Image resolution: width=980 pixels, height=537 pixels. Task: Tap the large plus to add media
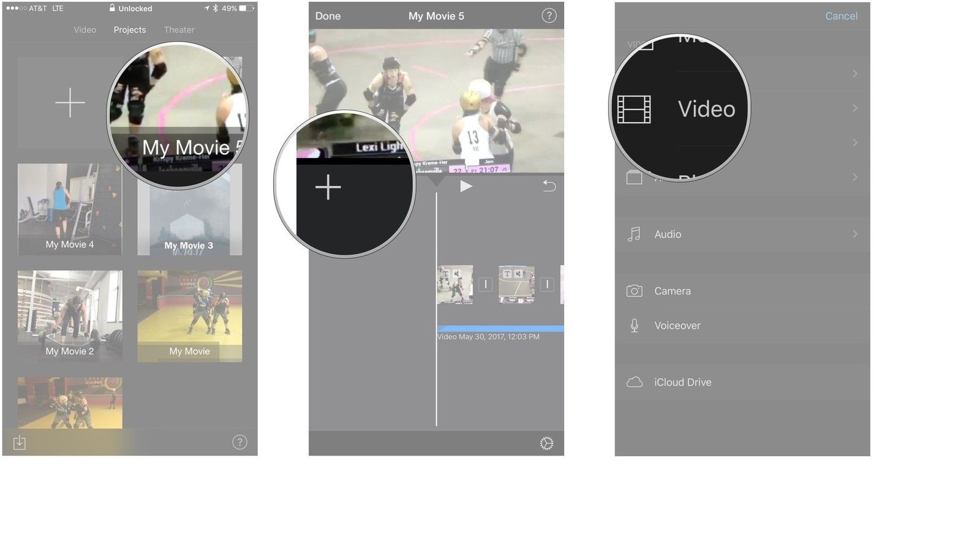click(328, 187)
